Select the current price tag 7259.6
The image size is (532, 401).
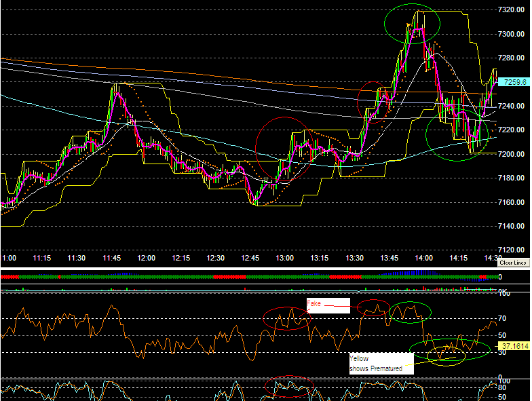(x=514, y=82)
